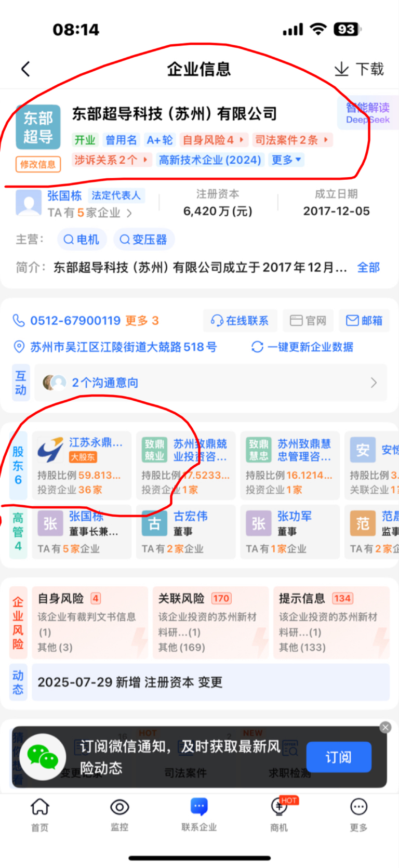Tap the 订阅 subscribe button

click(339, 757)
